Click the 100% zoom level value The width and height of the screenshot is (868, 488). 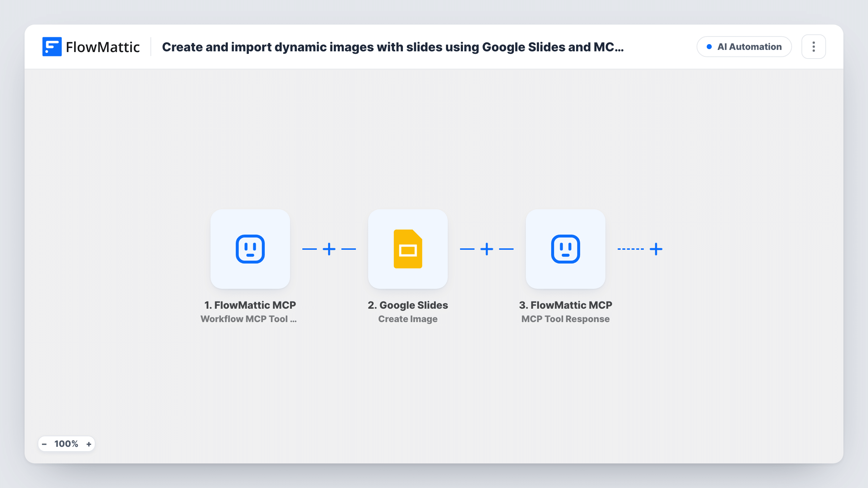point(66,444)
